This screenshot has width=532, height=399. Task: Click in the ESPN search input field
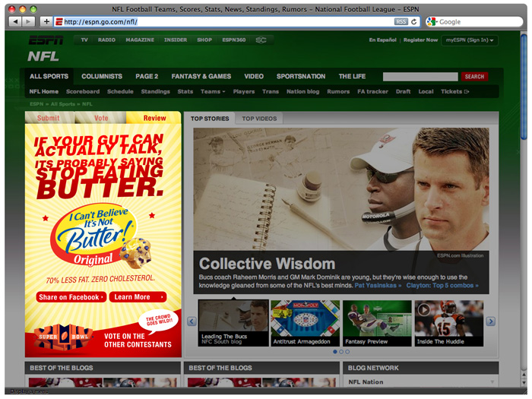(420, 77)
